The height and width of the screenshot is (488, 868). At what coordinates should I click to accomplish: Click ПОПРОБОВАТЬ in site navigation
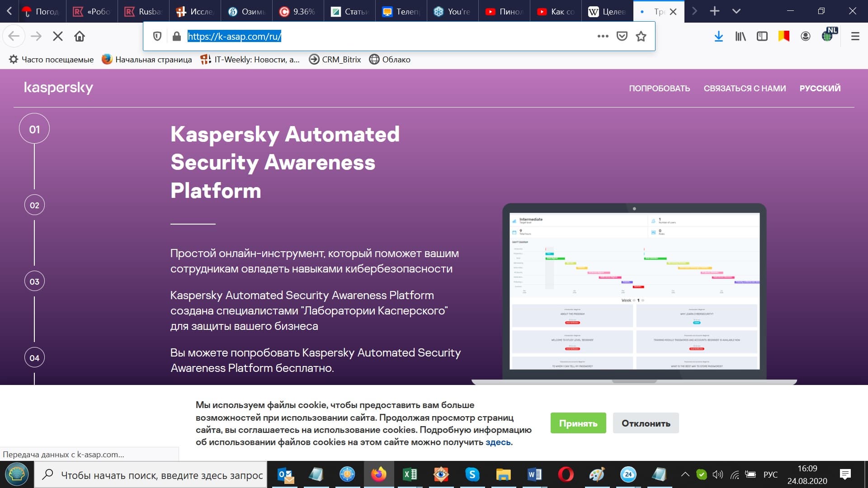tap(659, 88)
